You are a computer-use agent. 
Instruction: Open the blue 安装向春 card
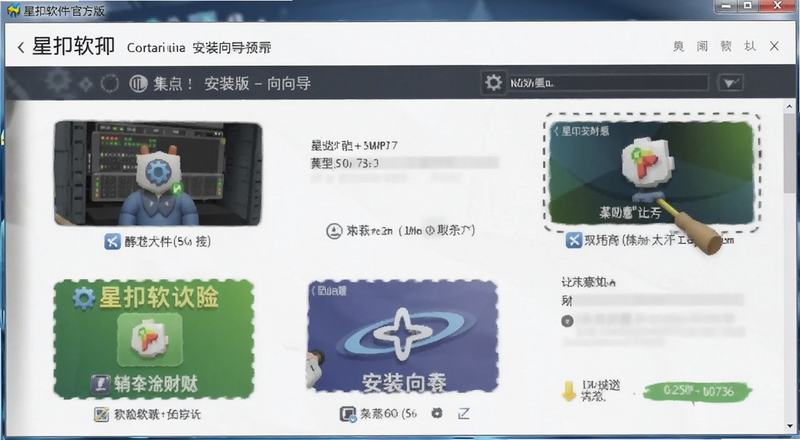pyautogui.click(x=403, y=337)
